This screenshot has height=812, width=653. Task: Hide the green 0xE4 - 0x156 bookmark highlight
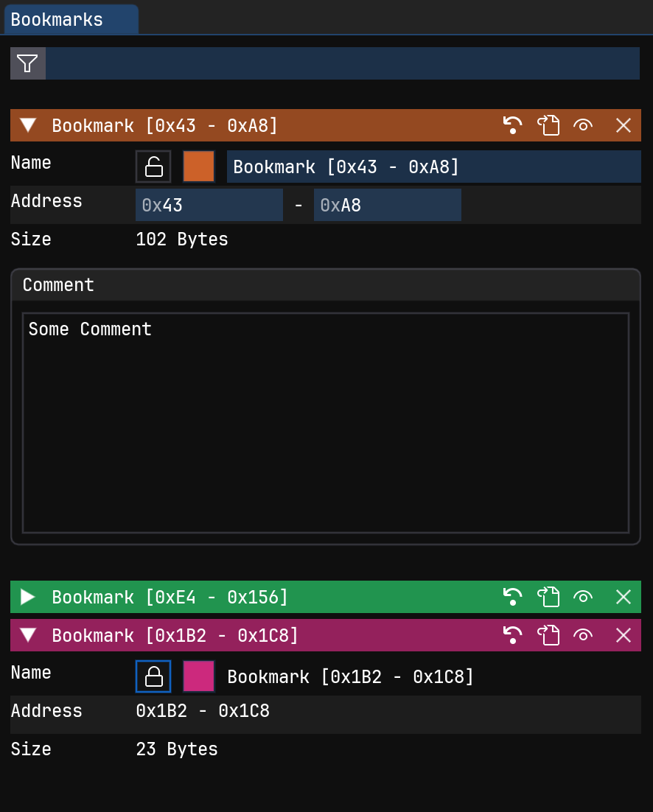(x=583, y=597)
